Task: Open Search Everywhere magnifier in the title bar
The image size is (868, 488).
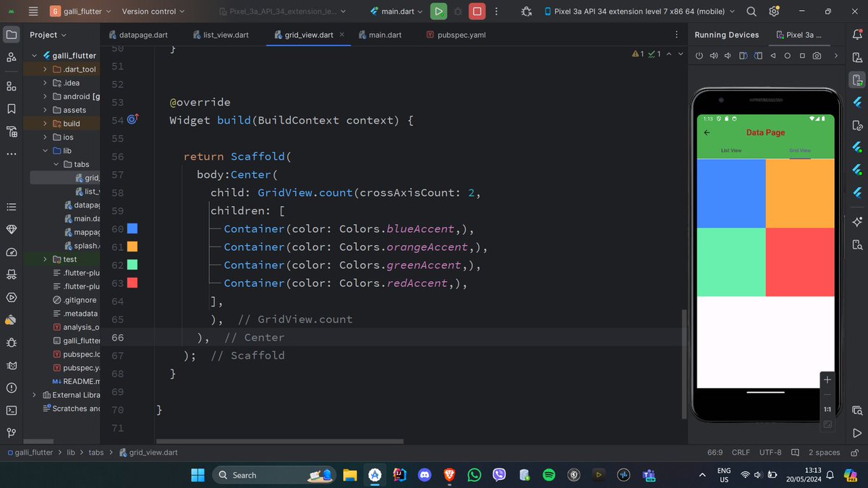Action: 752,12
